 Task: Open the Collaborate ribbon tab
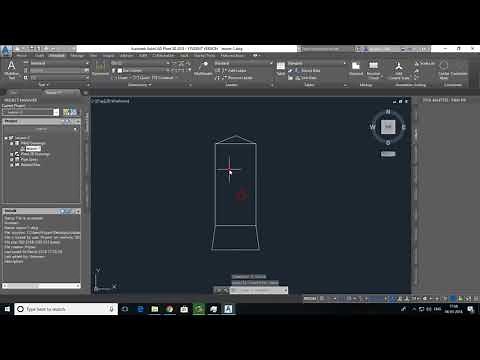[x=163, y=56]
